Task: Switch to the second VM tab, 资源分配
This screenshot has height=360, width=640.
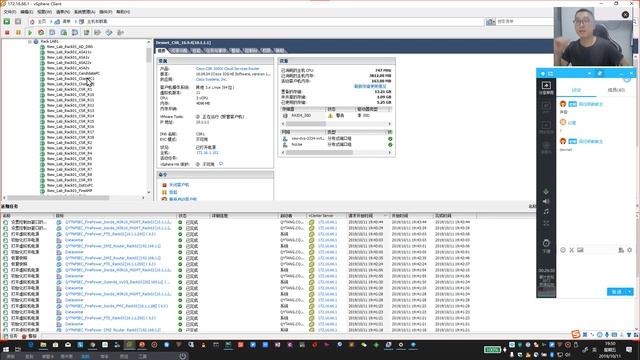Action: point(179,51)
